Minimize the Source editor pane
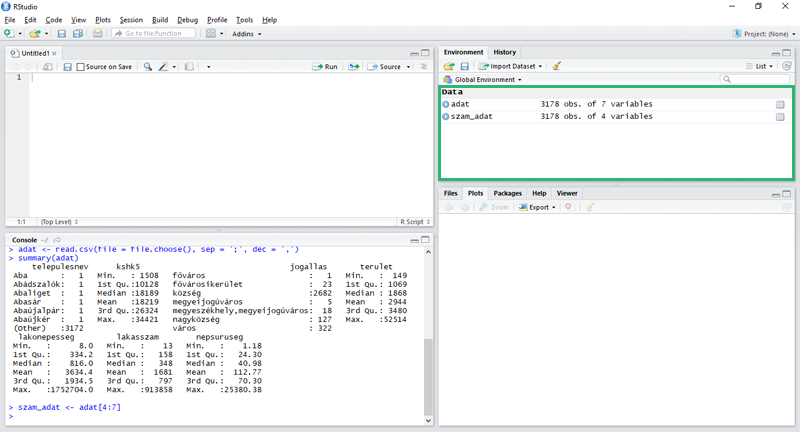The width and height of the screenshot is (800, 432). tap(414, 54)
